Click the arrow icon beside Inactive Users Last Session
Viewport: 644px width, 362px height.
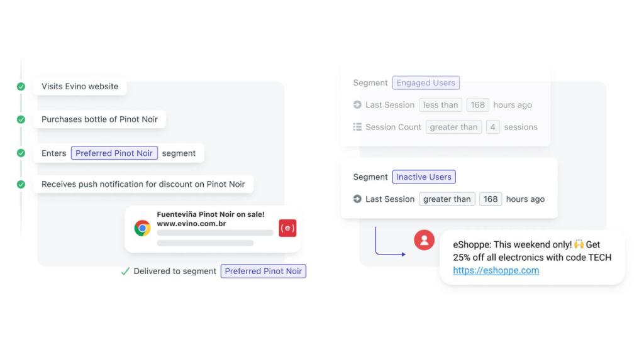357,199
